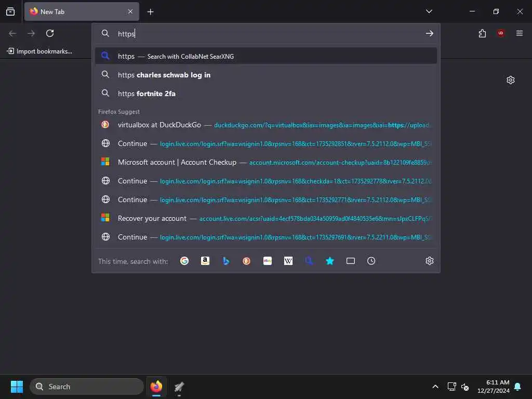Select suggestion https charles schwab log in
The width and height of the screenshot is (532, 399).
click(x=265, y=75)
